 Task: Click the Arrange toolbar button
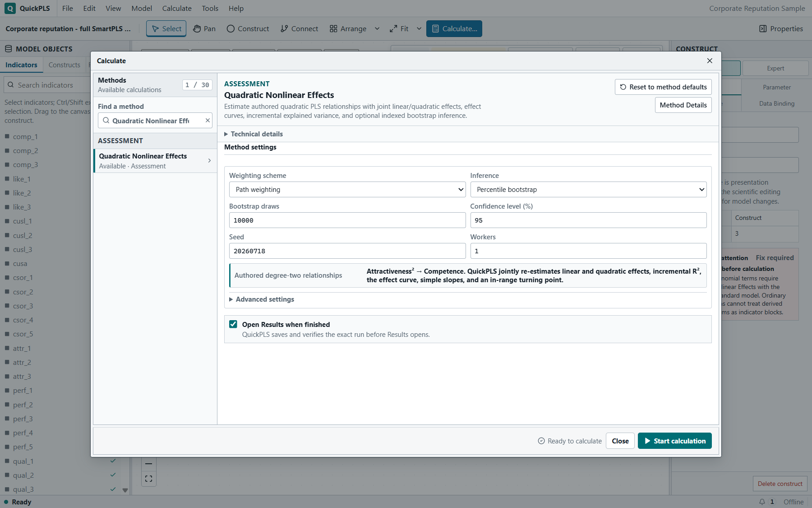pyautogui.click(x=348, y=28)
